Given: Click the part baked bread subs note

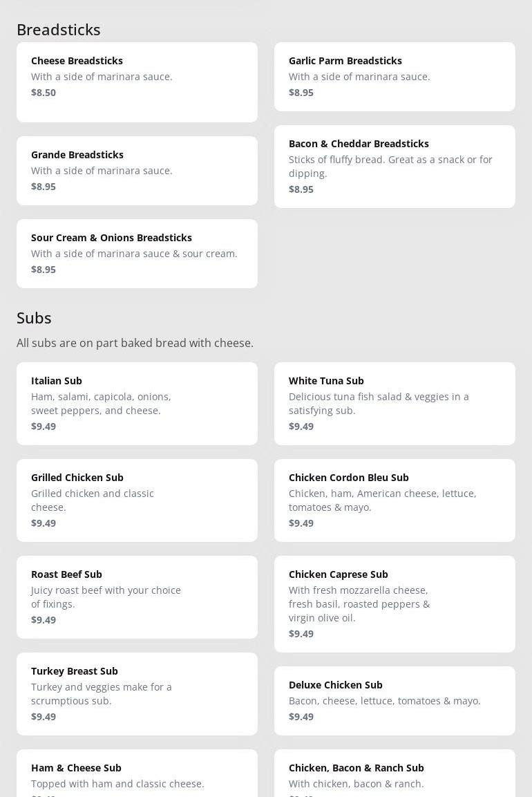Looking at the screenshot, I should click(135, 343).
